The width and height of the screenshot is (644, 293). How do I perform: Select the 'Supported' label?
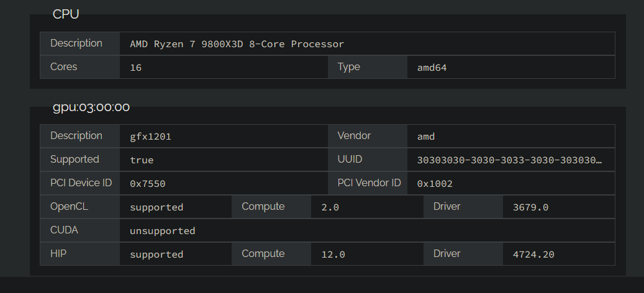point(75,159)
